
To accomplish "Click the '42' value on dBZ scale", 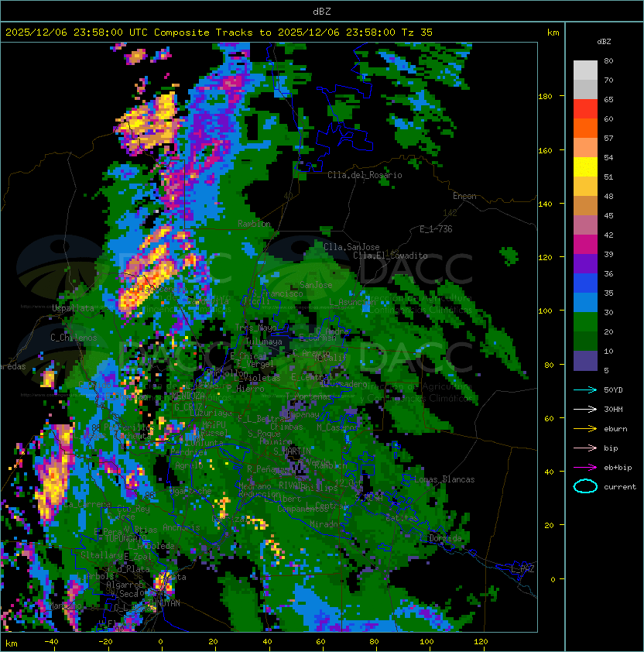I will pos(608,235).
